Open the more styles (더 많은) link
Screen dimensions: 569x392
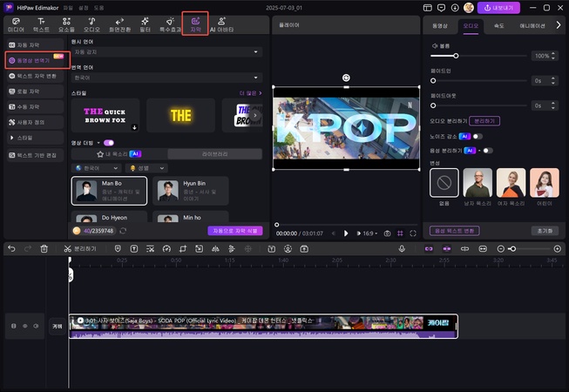point(250,93)
